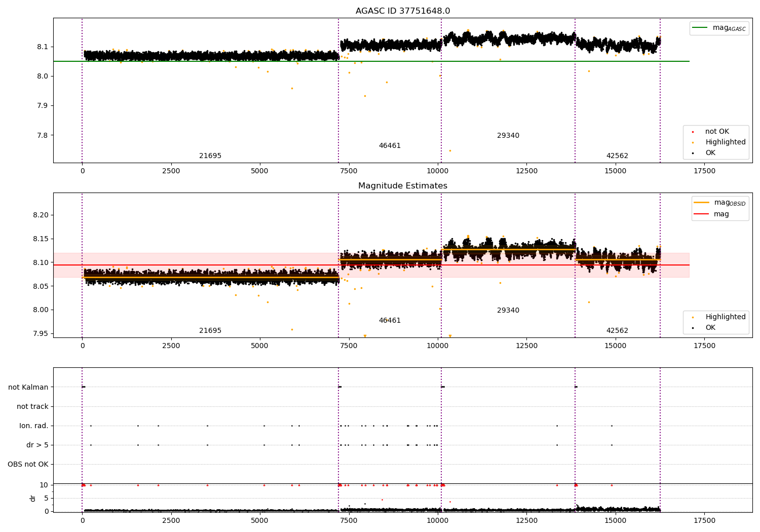
Task: Click x-axis tick 2500 in bottom plot
Action: pos(171,521)
